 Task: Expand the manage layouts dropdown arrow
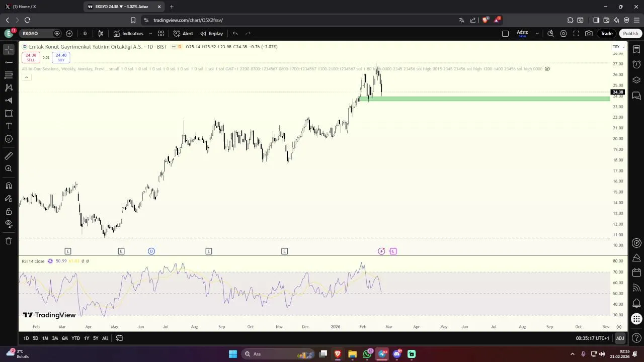(x=537, y=34)
